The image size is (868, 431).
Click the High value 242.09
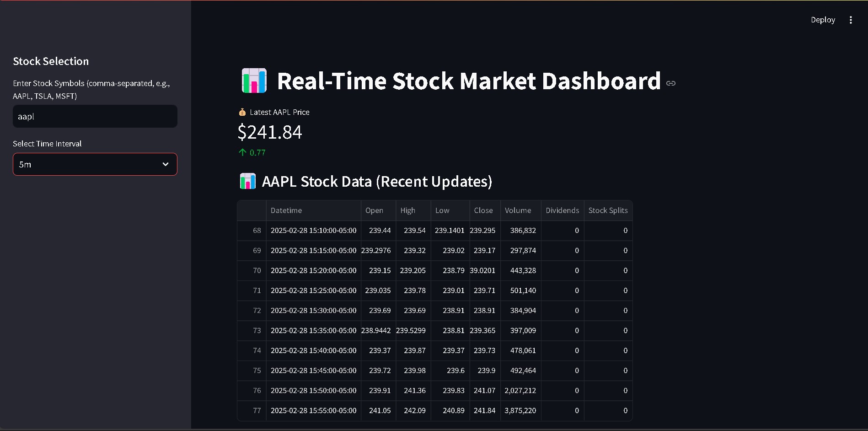pos(413,411)
